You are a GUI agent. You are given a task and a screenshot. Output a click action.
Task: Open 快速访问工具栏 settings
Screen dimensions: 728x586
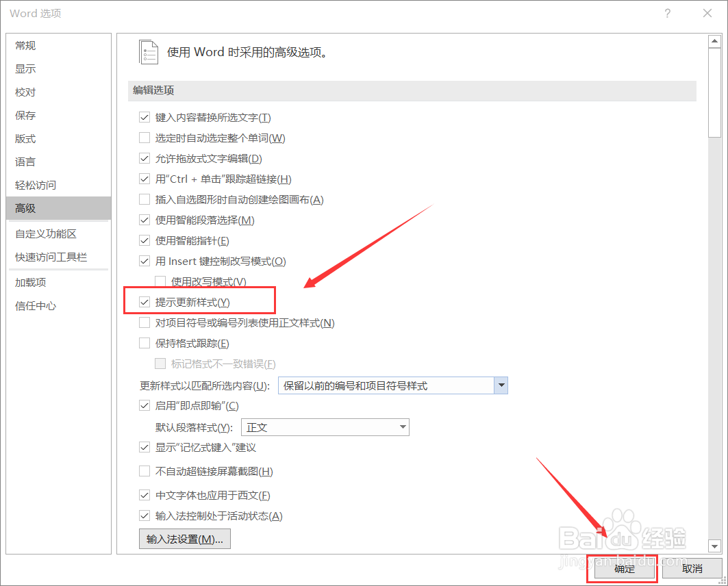coord(58,257)
